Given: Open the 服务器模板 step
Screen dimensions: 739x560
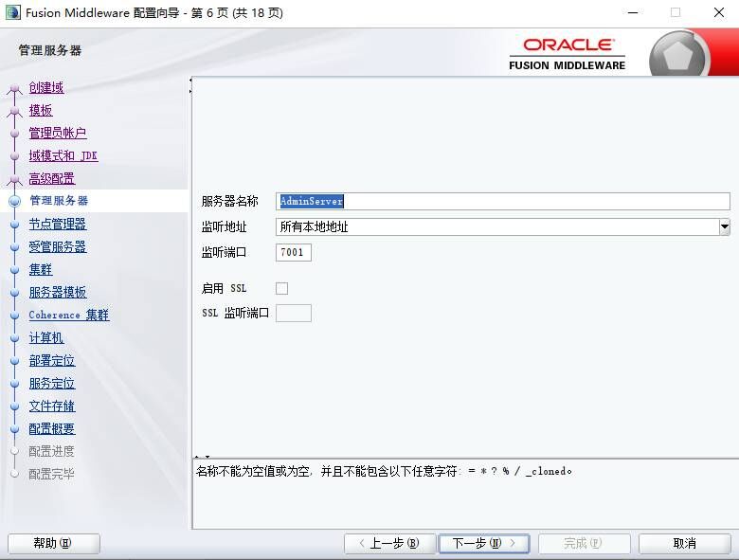Looking at the screenshot, I should (x=58, y=292).
